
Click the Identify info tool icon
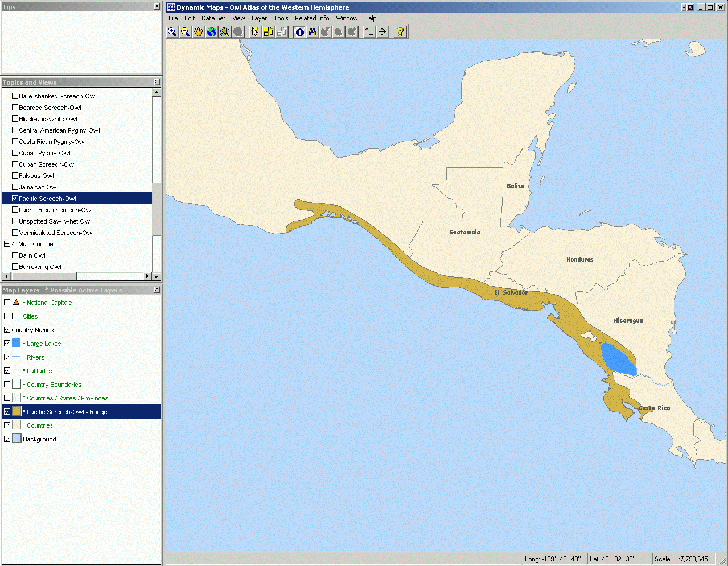(x=299, y=32)
